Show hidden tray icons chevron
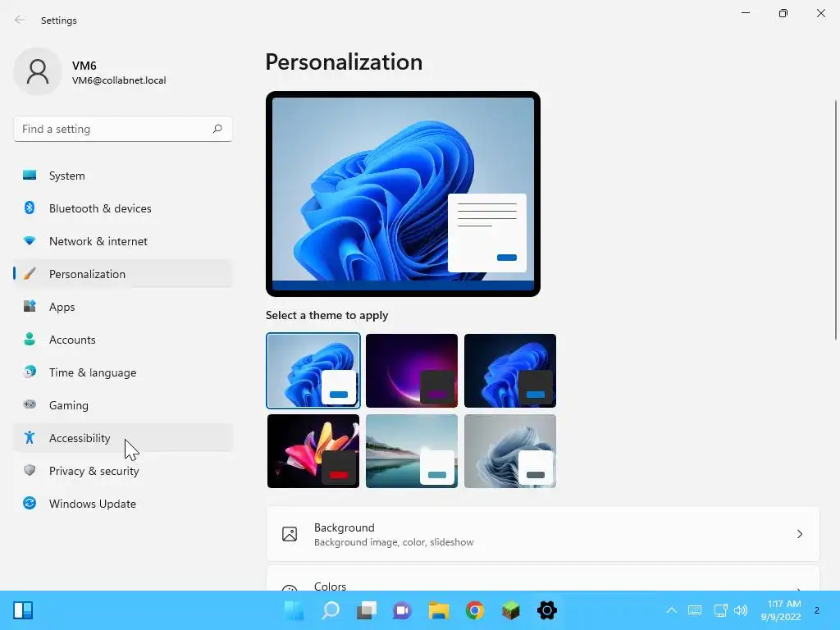Image resolution: width=840 pixels, height=630 pixels. point(671,610)
